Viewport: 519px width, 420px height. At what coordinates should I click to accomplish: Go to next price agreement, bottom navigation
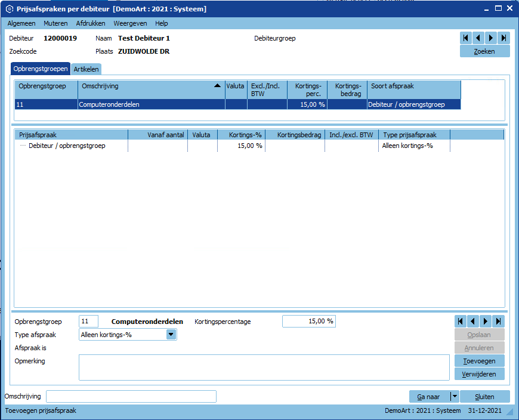click(x=486, y=322)
